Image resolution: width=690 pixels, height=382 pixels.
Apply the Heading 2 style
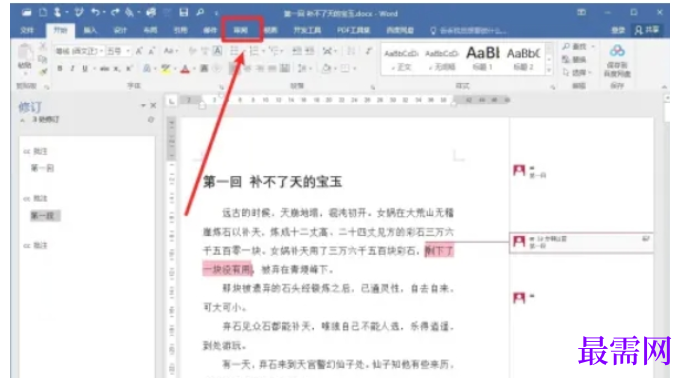[x=523, y=59]
